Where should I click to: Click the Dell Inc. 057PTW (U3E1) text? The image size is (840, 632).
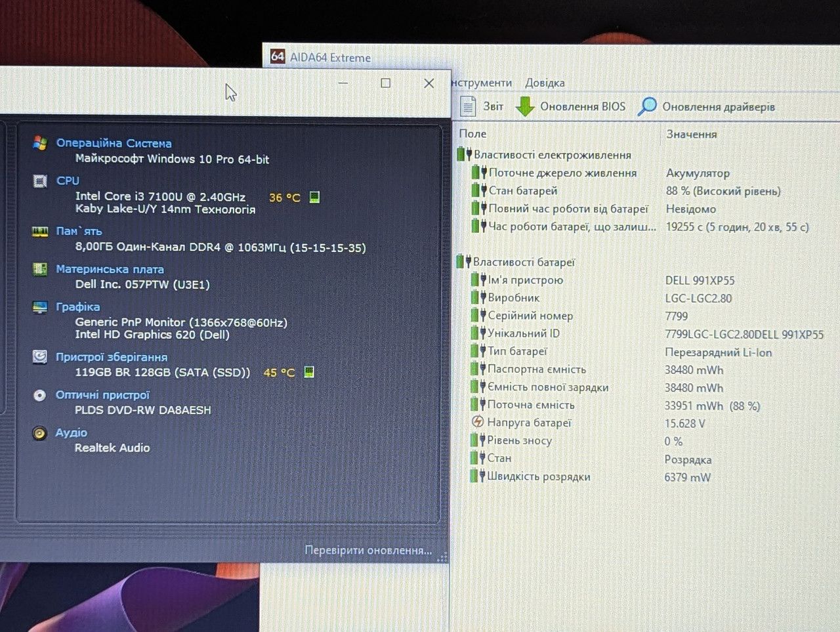point(142,284)
